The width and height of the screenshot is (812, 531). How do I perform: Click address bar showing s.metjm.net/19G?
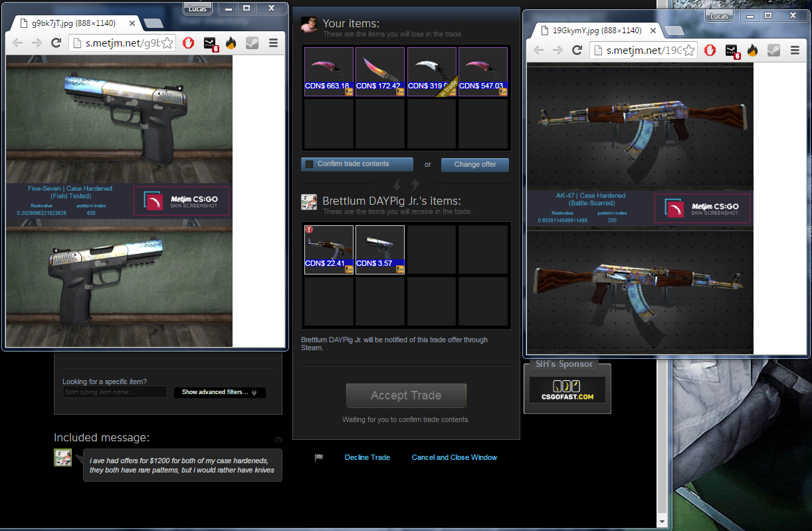click(643, 51)
